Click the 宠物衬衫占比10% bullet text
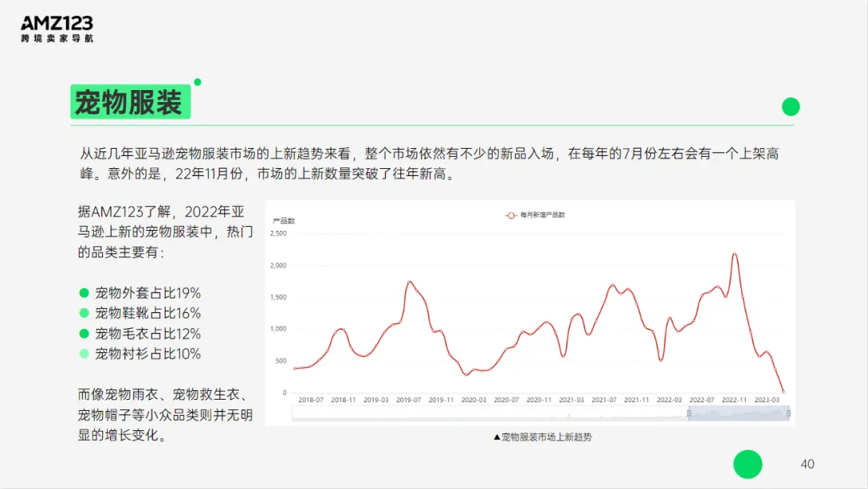This screenshot has height=489, width=868. pyautogui.click(x=148, y=354)
